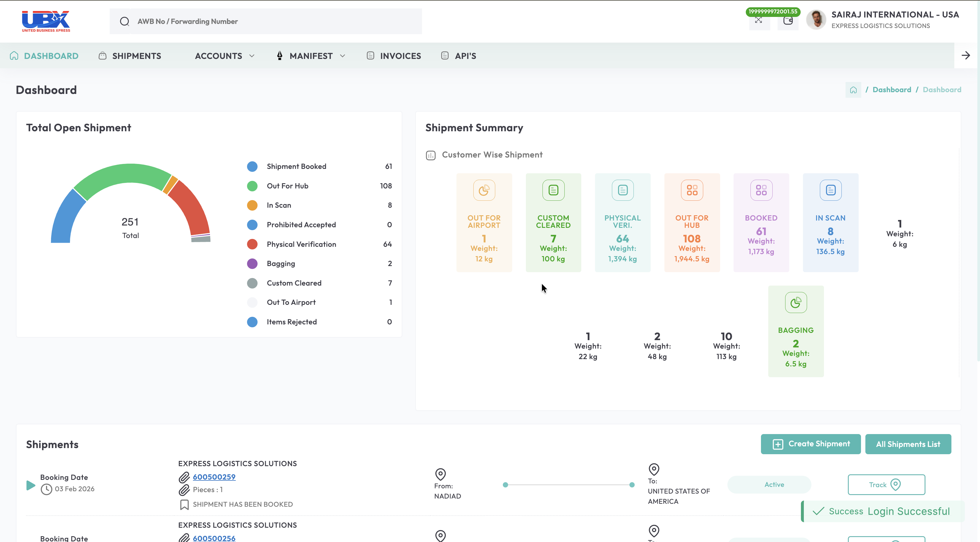Toggle Out For Hub legend item

pyautogui.click(x=287, y=186)
